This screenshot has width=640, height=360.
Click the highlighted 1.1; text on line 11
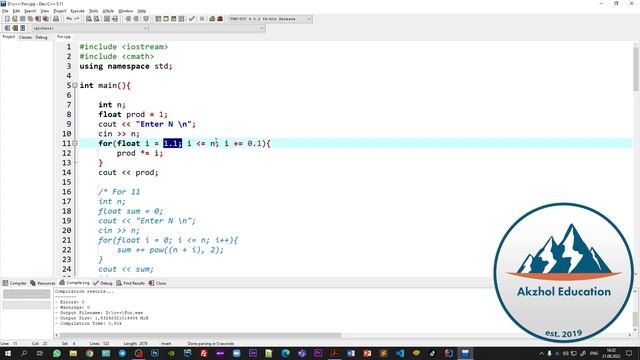pos(172,143)
